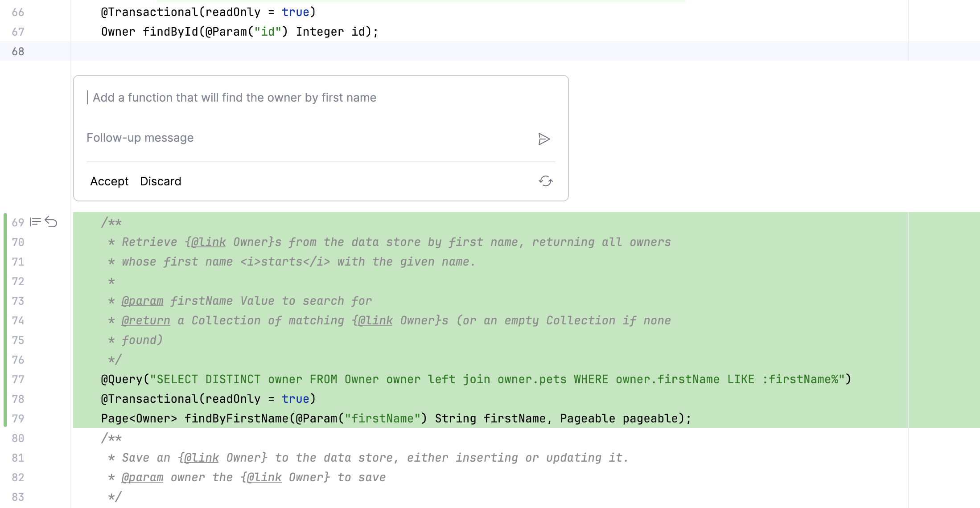Click the Pageable pageable parameter
Screen dimensions: 980x508
click(619, 418)
